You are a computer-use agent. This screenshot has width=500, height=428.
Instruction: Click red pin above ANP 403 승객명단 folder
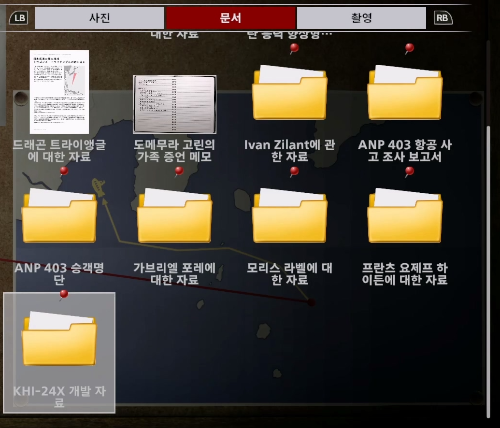pos(64,172)
